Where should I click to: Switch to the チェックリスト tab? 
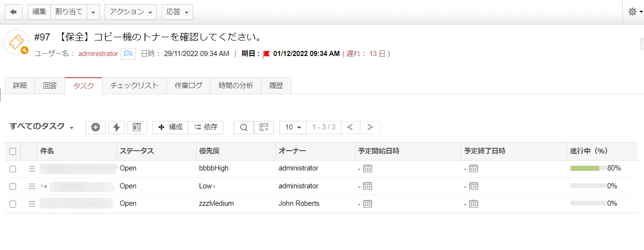pos(134,86)
